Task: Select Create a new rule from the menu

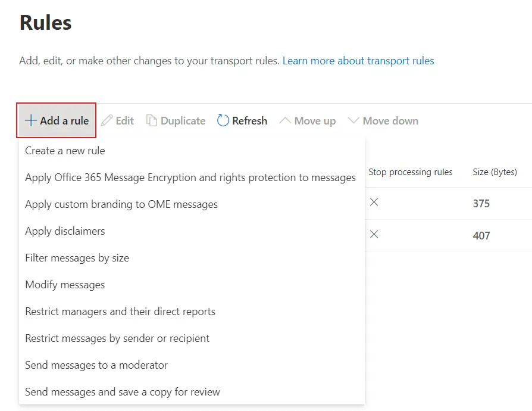Action: pyautogui.click(x=64, y=151)
